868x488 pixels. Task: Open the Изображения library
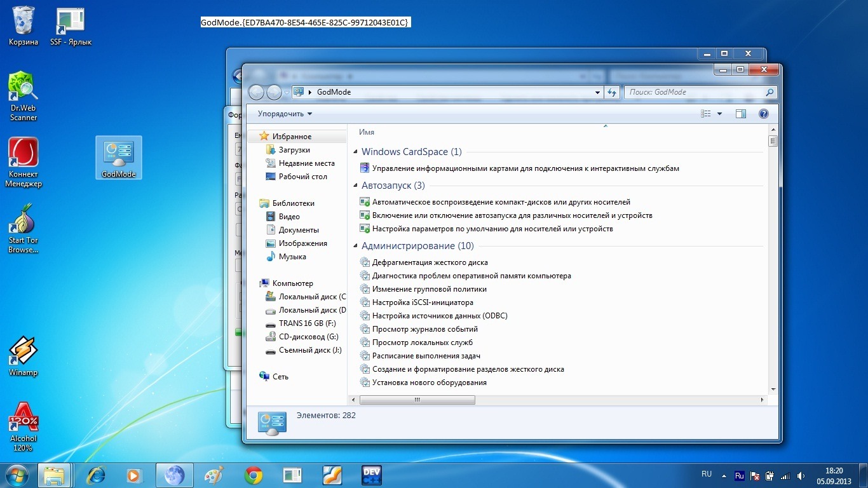(x=302, y=243)
